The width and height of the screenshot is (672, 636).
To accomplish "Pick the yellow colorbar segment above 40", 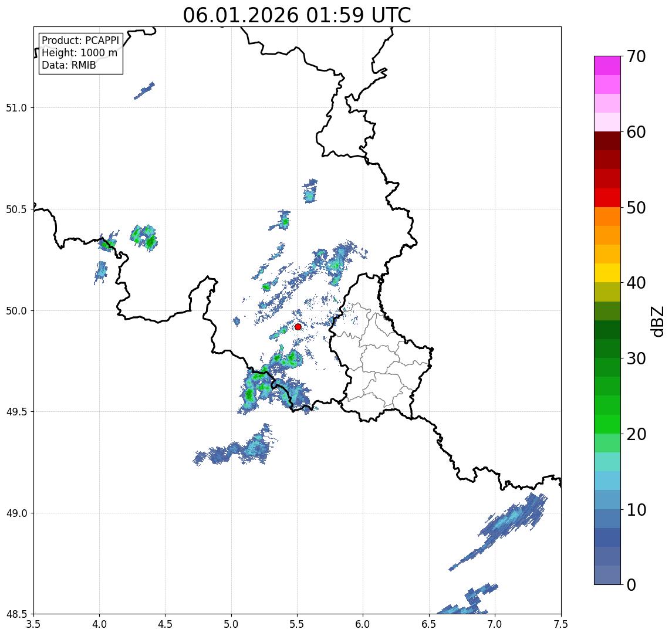I will (x=607, y=273).
